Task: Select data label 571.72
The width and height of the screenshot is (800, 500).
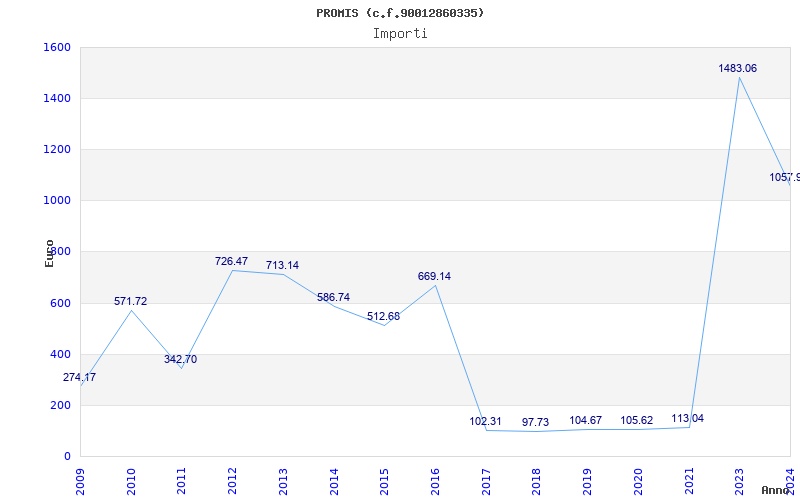Action: 130,302
